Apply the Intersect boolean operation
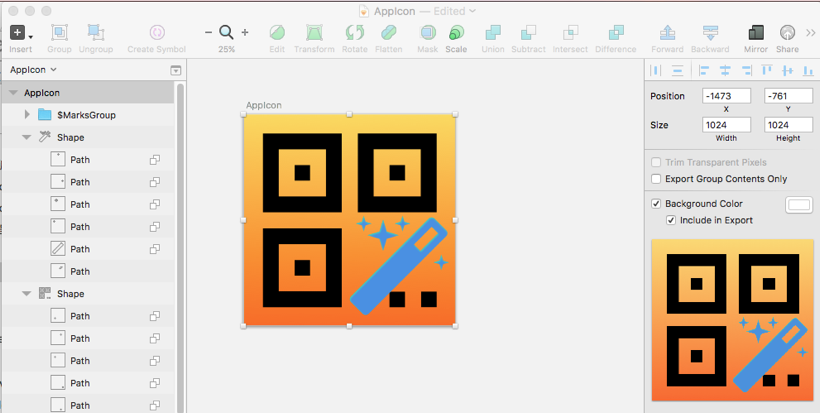This screenshot has height=413, width=820. pos(570,33)
